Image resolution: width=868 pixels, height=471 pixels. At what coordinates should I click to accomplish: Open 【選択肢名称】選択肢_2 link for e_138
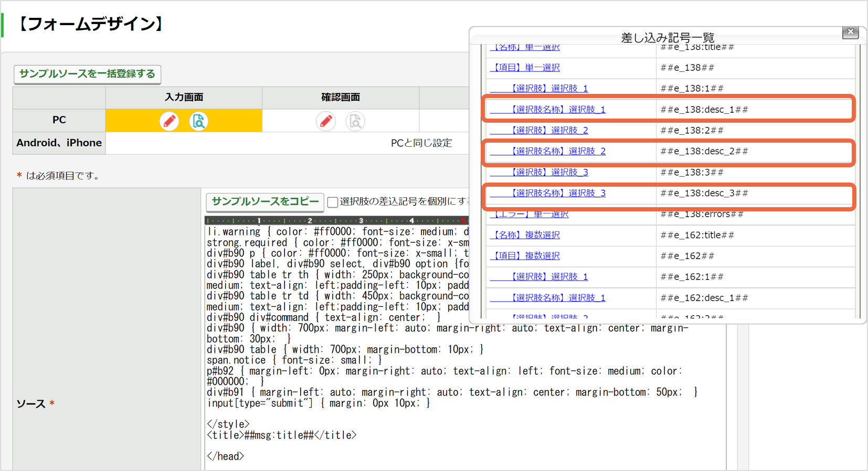pos(548,151)
